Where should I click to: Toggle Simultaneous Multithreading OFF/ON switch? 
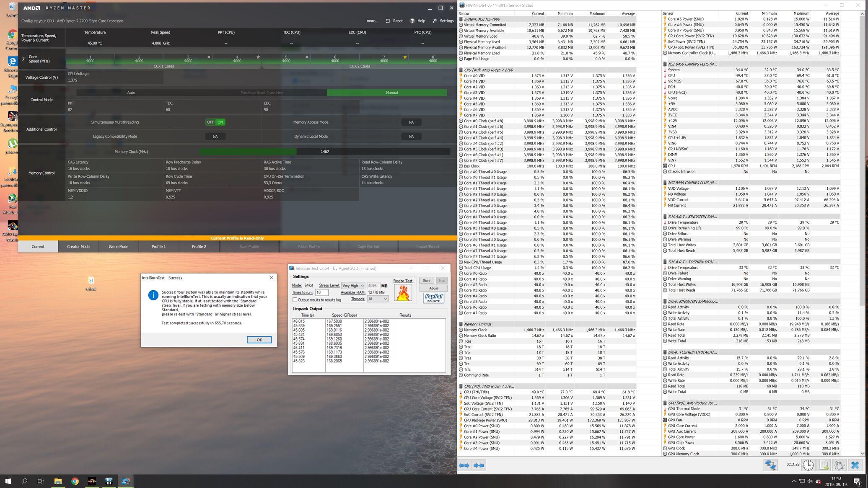(215, 122)
